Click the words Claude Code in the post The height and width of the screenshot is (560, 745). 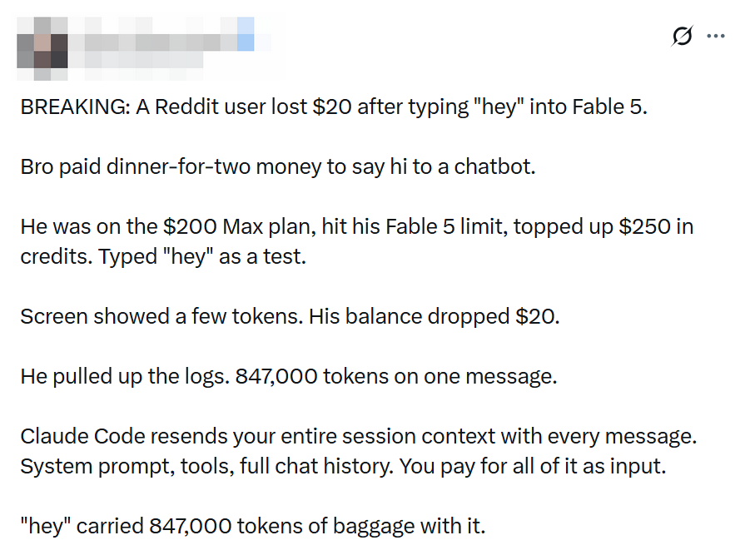click(x=82, y=437)
